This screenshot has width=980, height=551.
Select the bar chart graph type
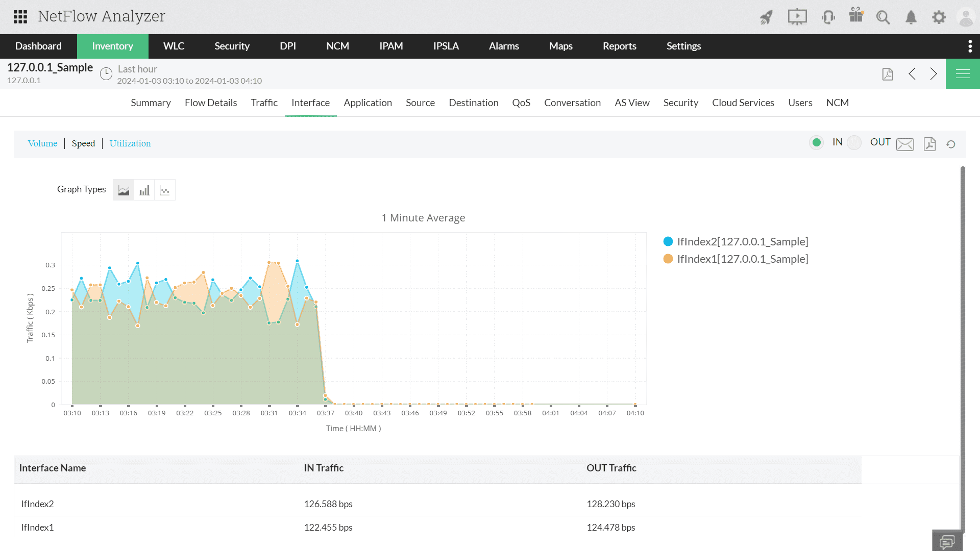tap(144, 190)
